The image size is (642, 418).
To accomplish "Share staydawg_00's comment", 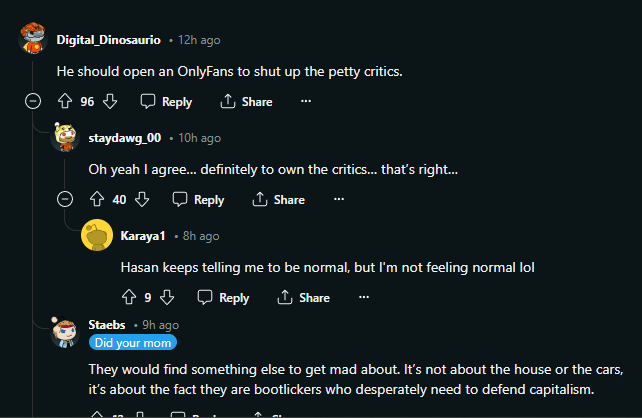I will 278,199.
